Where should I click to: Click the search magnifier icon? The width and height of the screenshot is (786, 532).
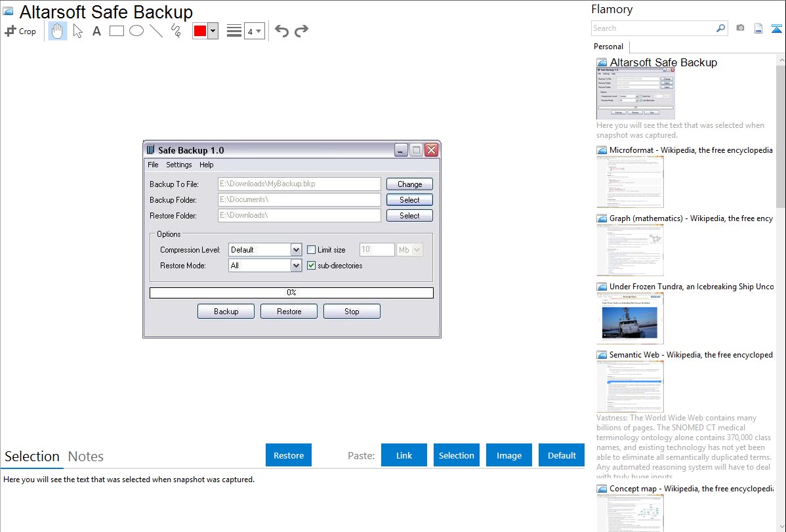[x=720, y=28]
